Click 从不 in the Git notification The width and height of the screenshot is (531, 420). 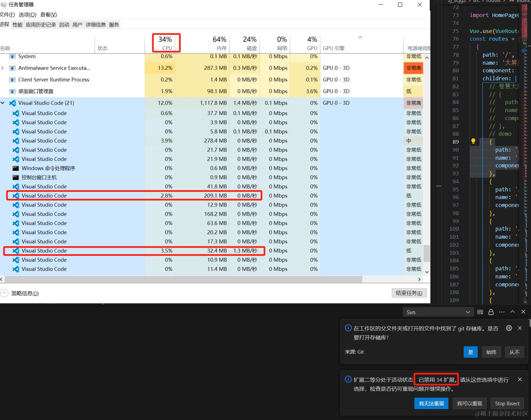(x=514, y=352)
